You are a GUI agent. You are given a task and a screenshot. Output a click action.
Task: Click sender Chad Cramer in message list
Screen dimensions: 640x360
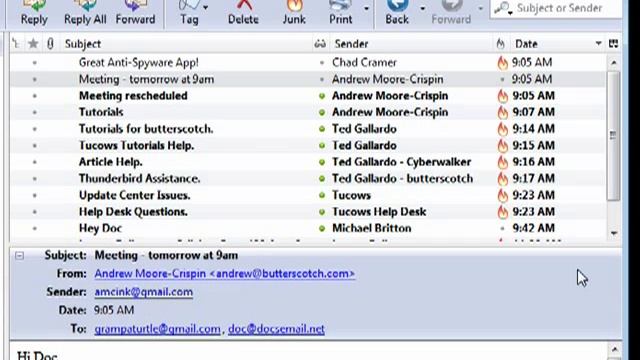pyautogui.click(x=364, y=62)
